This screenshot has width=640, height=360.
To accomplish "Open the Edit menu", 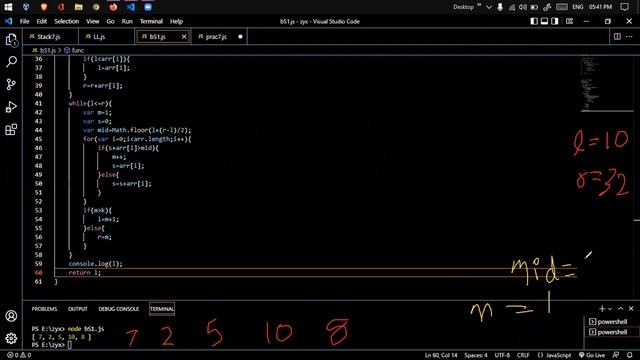I will click(42, 21).
